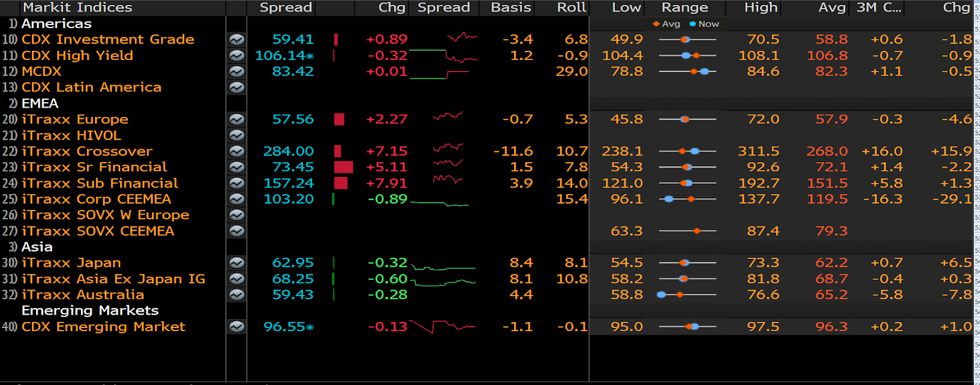Click the CDX Investment Grade range slider

pos(687,39)
